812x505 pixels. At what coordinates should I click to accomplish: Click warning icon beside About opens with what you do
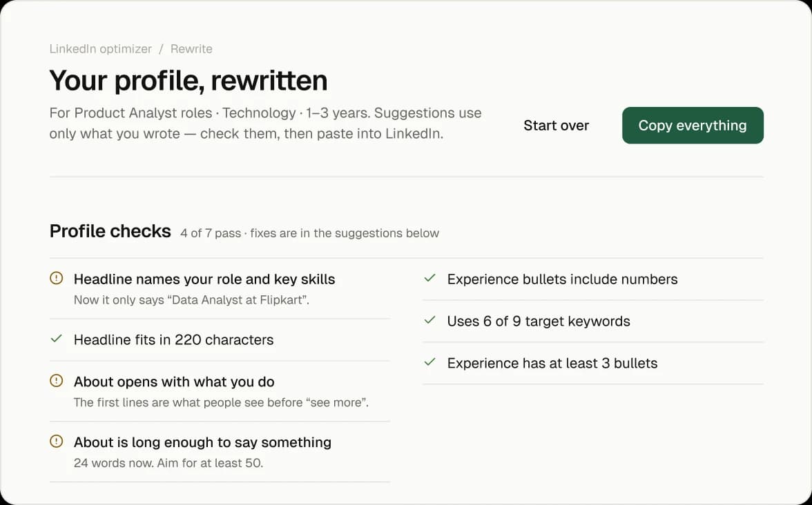(x=56, y=381)
